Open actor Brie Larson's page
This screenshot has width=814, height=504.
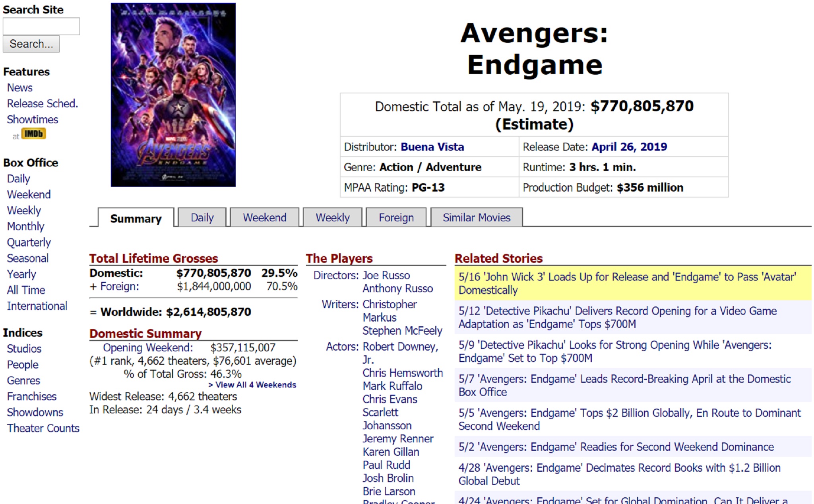(x=389, y=491)
